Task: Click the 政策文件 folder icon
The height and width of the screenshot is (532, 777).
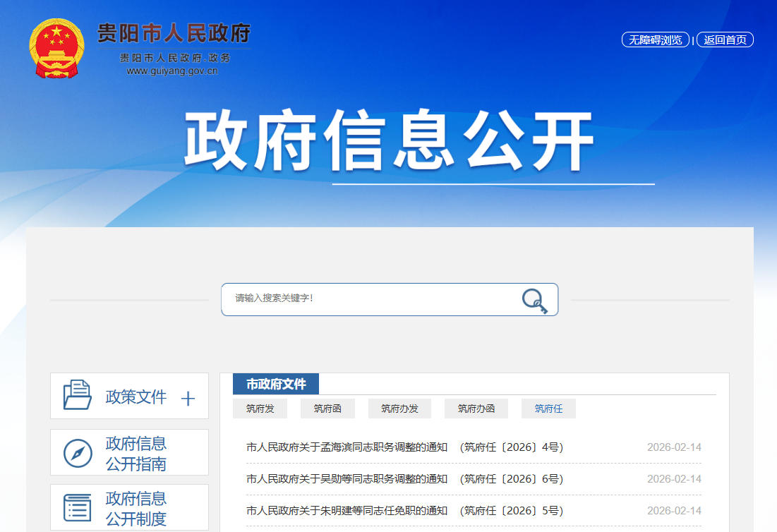Action: tap(78, 395)
